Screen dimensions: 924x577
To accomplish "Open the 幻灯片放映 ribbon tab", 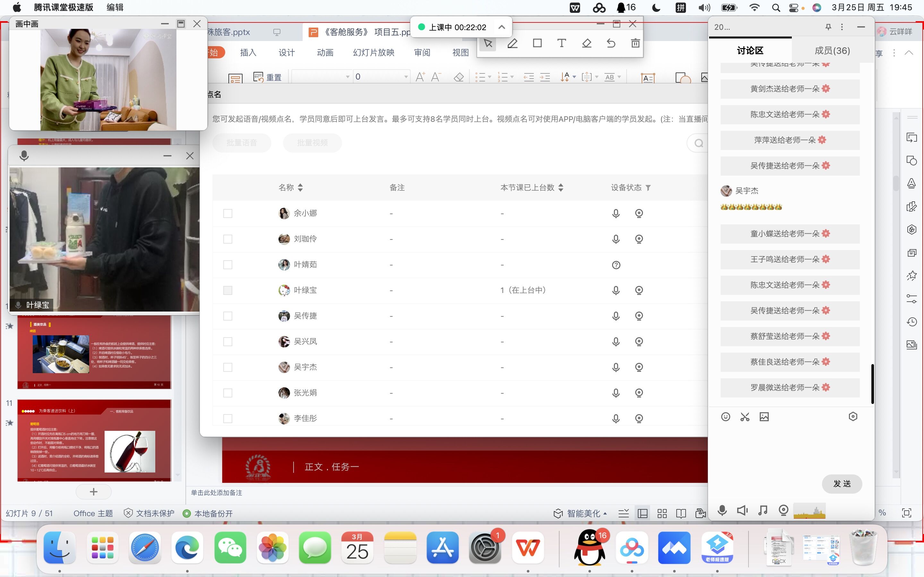I will pos(373,53).
